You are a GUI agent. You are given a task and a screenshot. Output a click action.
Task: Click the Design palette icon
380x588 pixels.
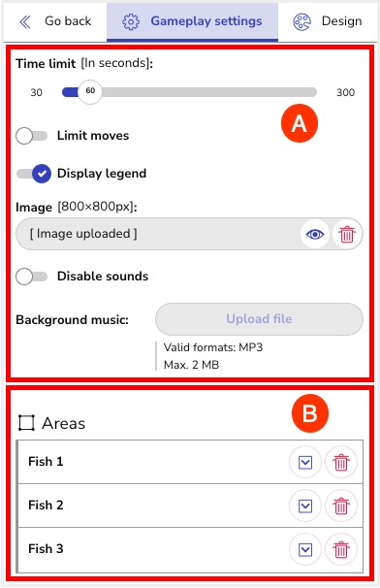[301, 22]
